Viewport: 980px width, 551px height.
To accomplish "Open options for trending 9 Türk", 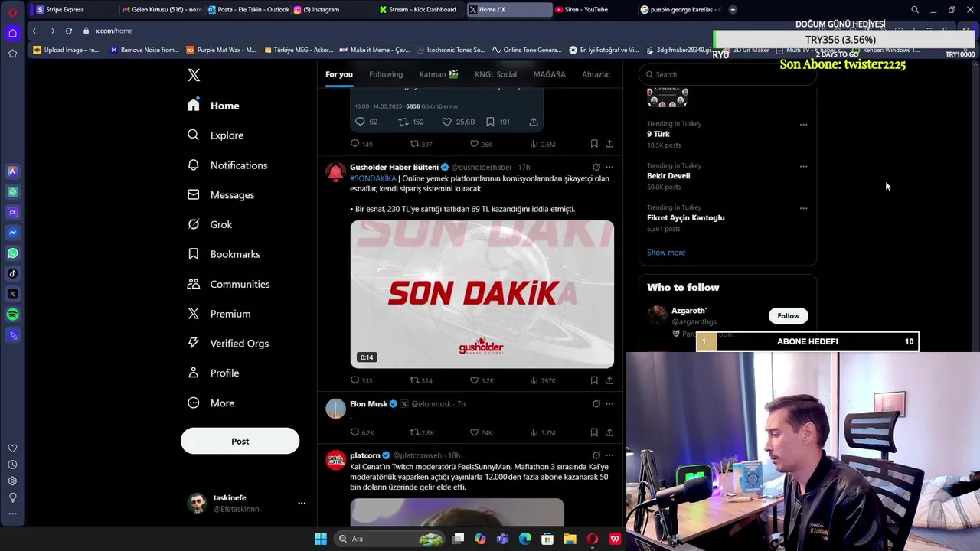I will 803,124.
